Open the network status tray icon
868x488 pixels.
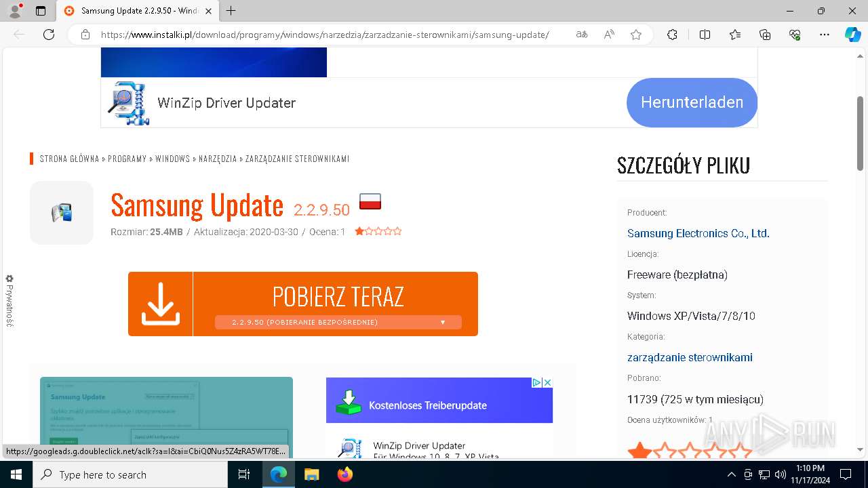(x=764, y=474)
